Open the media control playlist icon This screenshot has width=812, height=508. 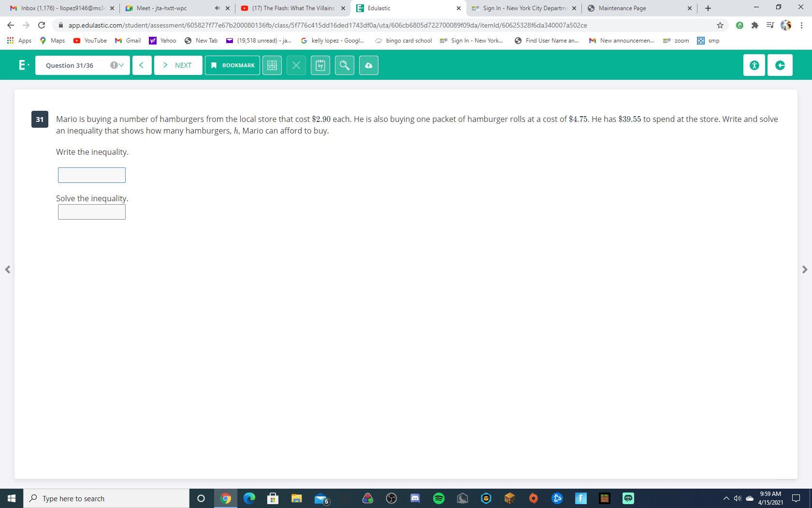click(770, 25)
